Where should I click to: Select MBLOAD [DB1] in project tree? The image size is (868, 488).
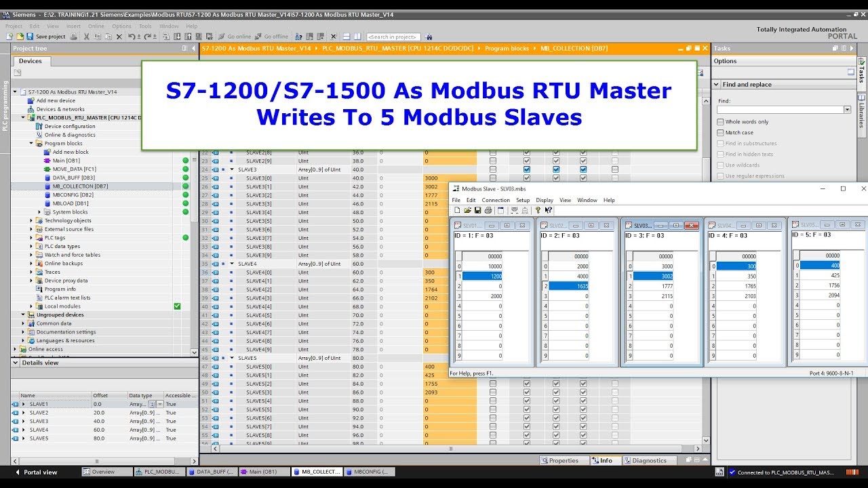pos(71,203)
